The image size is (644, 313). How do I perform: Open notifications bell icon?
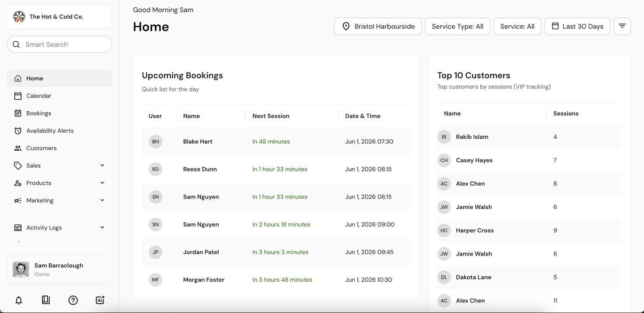19,300
